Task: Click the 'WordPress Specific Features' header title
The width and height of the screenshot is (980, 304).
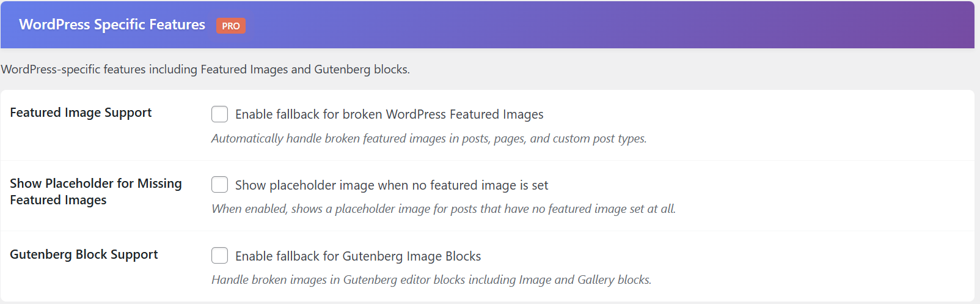Action: pos(112,24)
